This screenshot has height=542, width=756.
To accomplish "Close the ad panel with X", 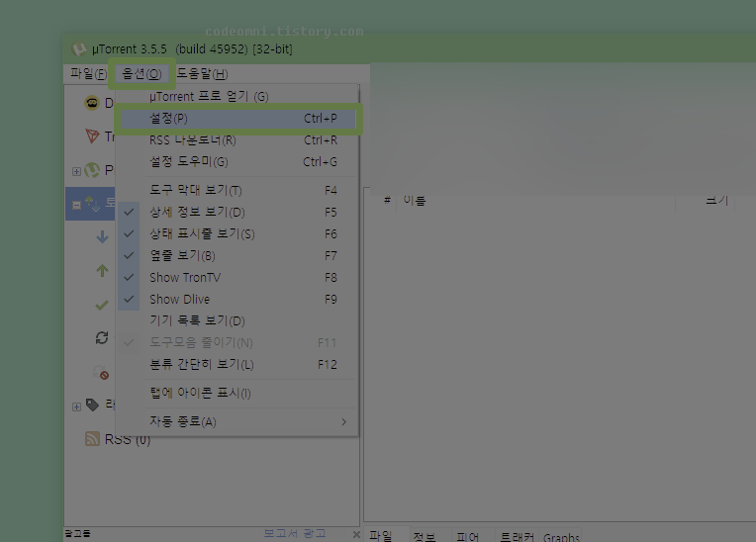I will (x=356, y=534).
